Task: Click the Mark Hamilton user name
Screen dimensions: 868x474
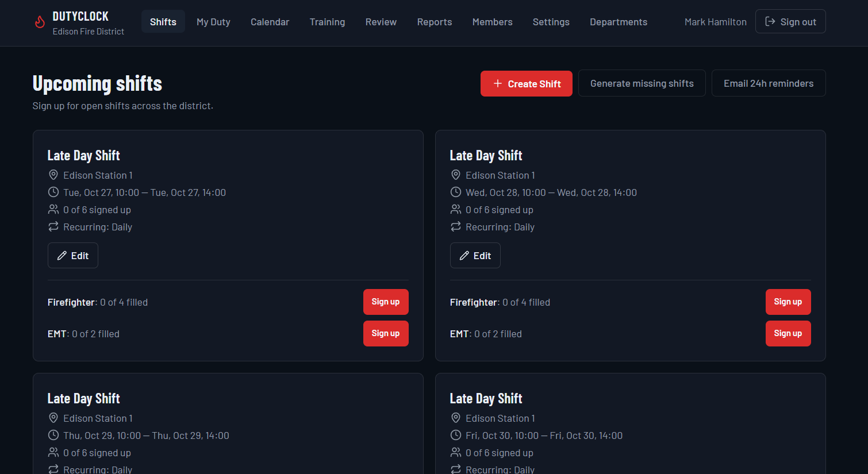Action: click(x=716, y=22)
